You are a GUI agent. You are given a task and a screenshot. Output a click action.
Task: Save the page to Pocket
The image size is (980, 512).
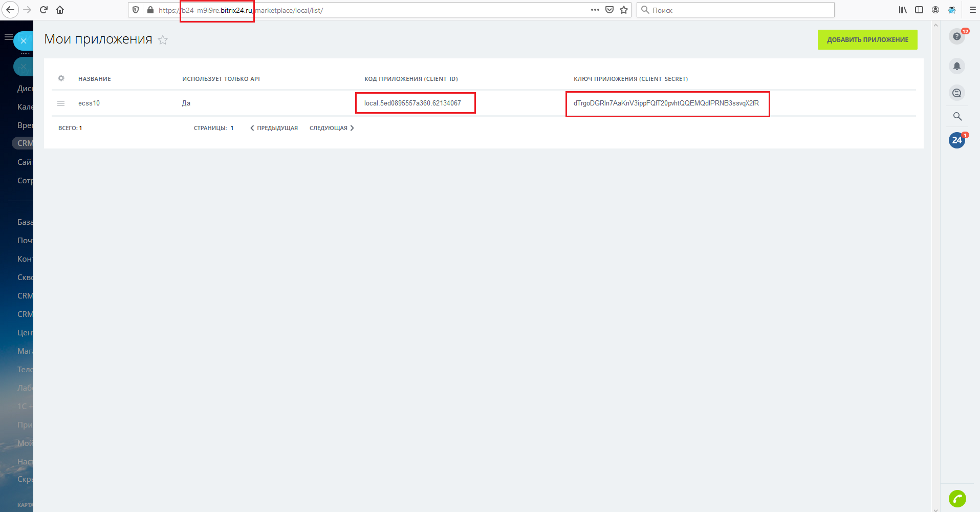pos(609,10)
